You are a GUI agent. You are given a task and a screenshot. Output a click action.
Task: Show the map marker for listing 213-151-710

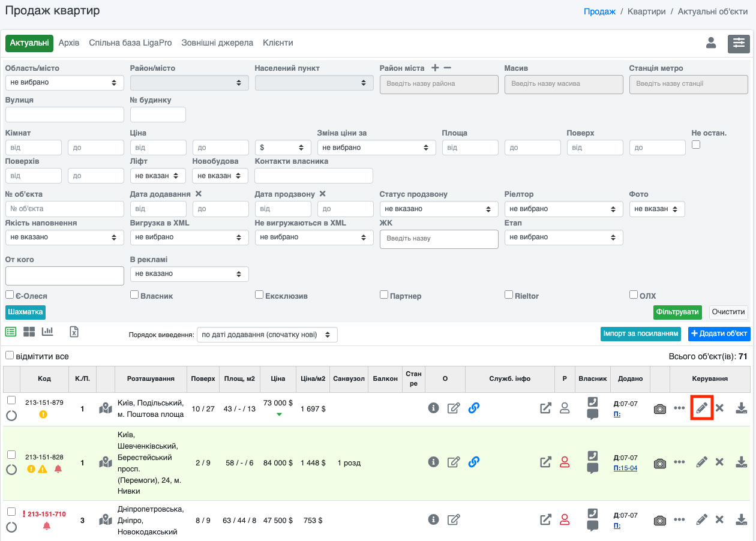pyautogui.click(x=106, y=519)
